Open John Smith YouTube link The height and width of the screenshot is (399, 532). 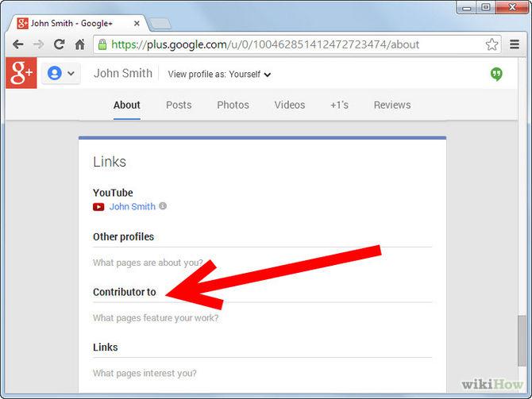click(x=132, y=206)
